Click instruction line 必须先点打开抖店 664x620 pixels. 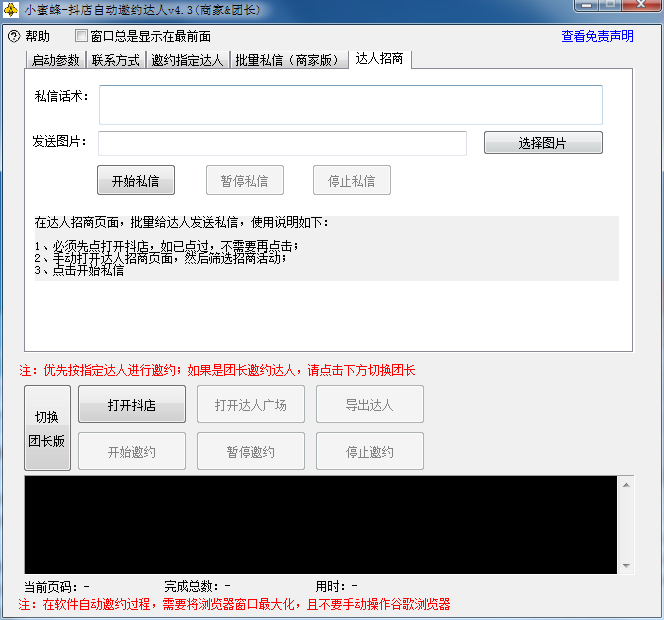[167, 246]
